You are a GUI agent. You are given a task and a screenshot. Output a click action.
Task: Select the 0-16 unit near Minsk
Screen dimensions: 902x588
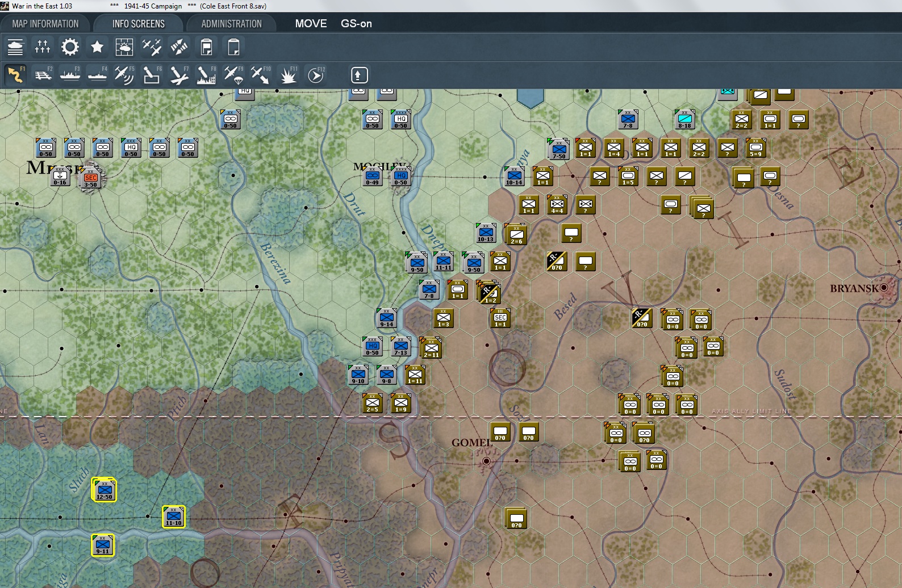coord(60,176)
